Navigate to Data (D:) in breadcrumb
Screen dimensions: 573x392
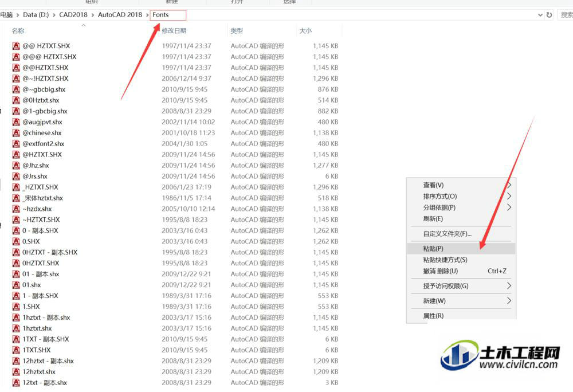point(36,15)
